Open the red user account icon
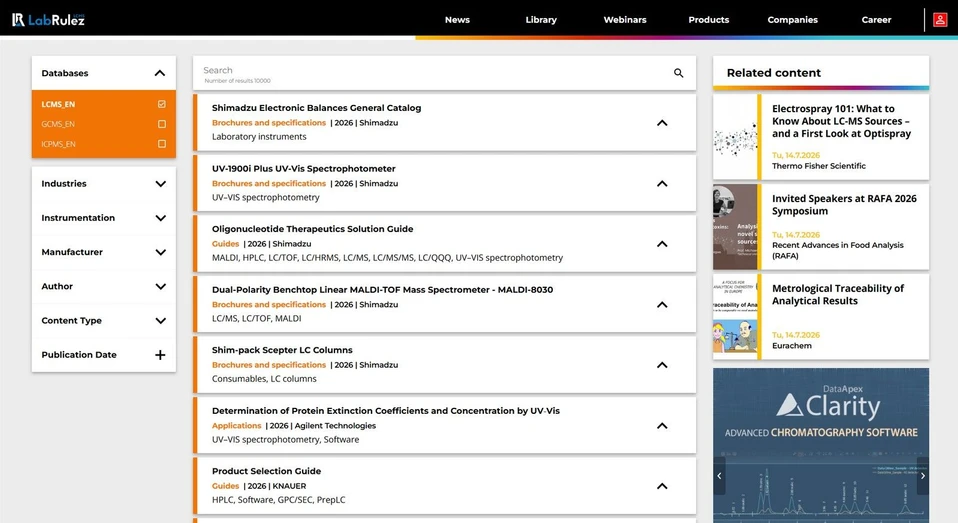The width and height of the screenshot is (958, 523). pos(940,20)
